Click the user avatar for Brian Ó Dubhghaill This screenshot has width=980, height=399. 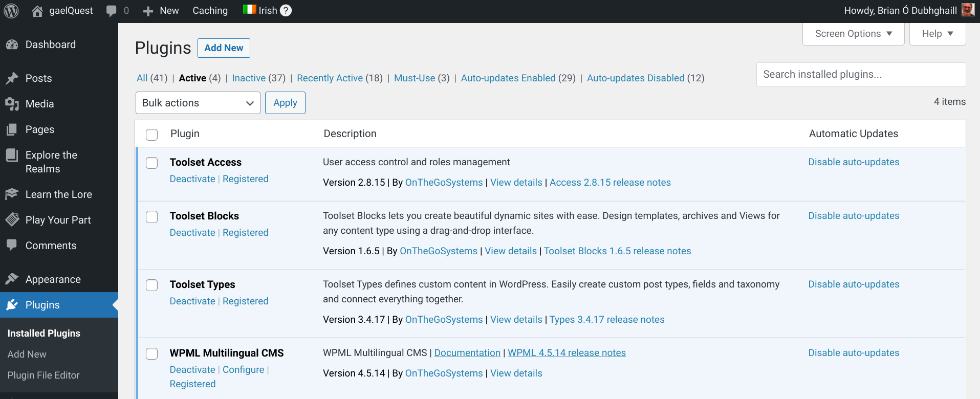click(x=968, y=10)
